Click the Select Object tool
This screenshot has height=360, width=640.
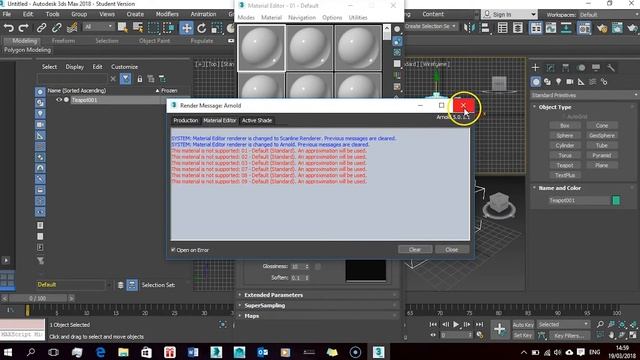click(122, 28)
